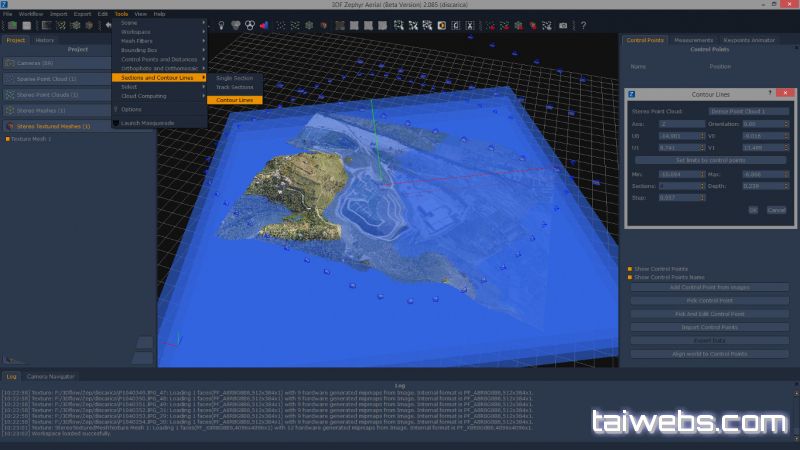800x450 pixels.
Task: Toggle Show Control Points Name checkbox
Action: pyautogui.click(x=629, y=277)
